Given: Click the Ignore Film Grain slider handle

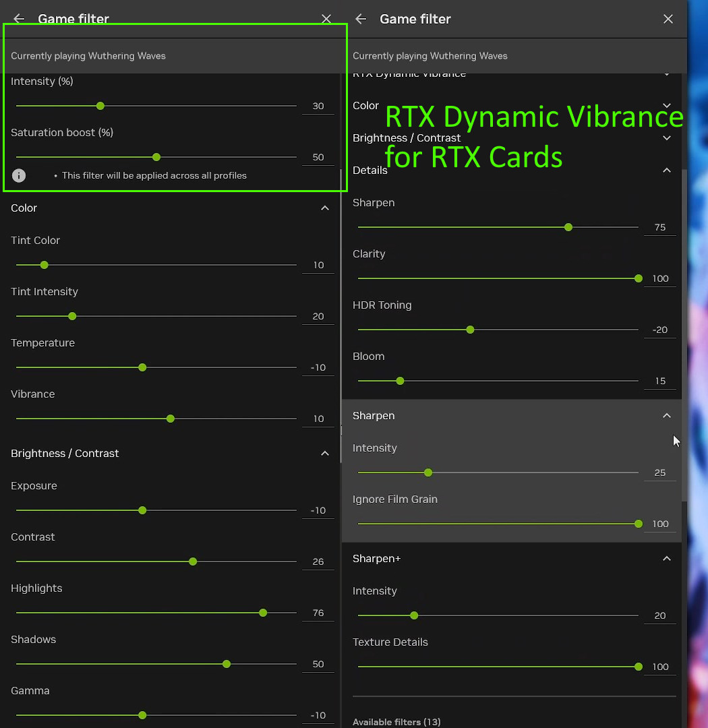Looking at the screenshot, I should click(639, 524).
